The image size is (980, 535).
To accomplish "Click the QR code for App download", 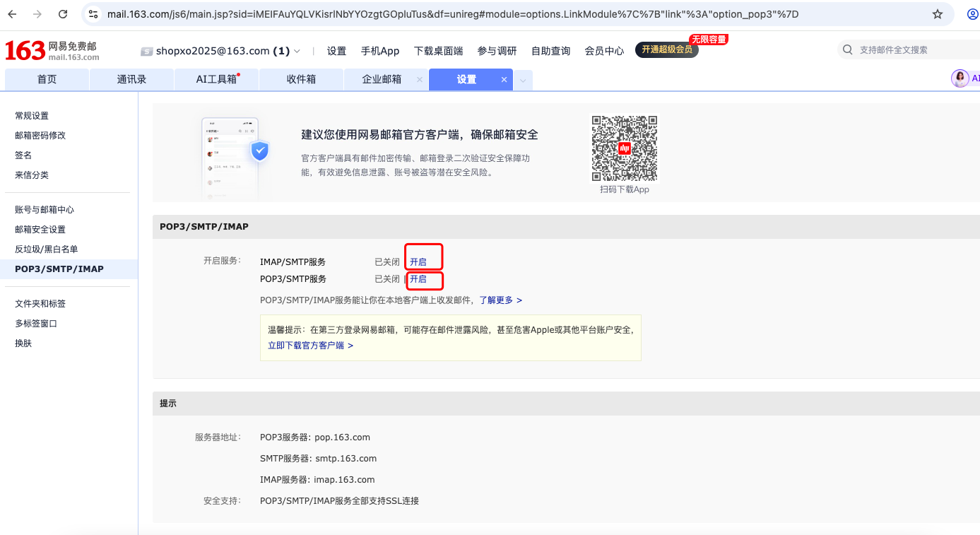I will 625,148.
